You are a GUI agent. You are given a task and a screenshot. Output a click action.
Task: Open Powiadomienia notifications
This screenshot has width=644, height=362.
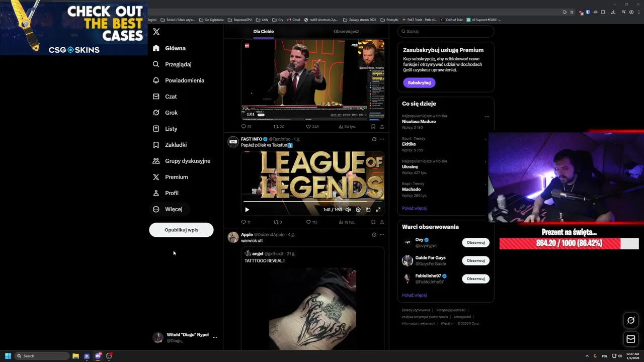pos(179,80)
